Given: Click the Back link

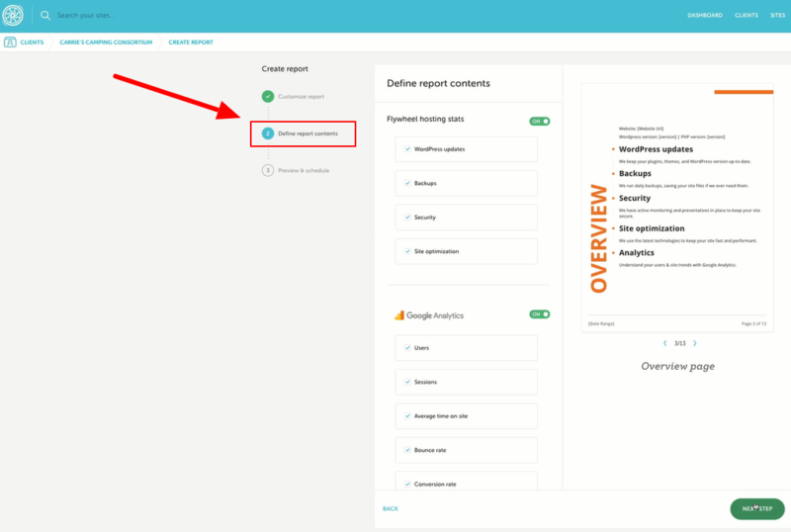Looking at the screenshot, I should (x=390, y=509).
